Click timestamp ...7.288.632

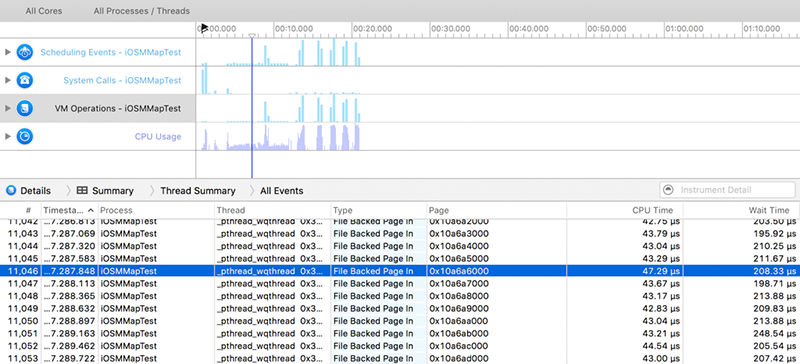[x=70, y=308]
